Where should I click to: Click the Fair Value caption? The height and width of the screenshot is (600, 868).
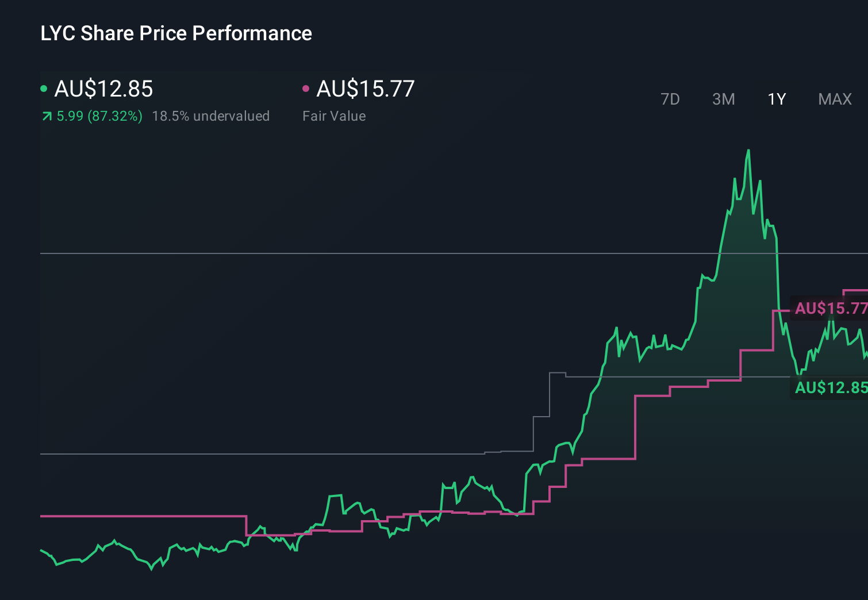tap(333, 116)
